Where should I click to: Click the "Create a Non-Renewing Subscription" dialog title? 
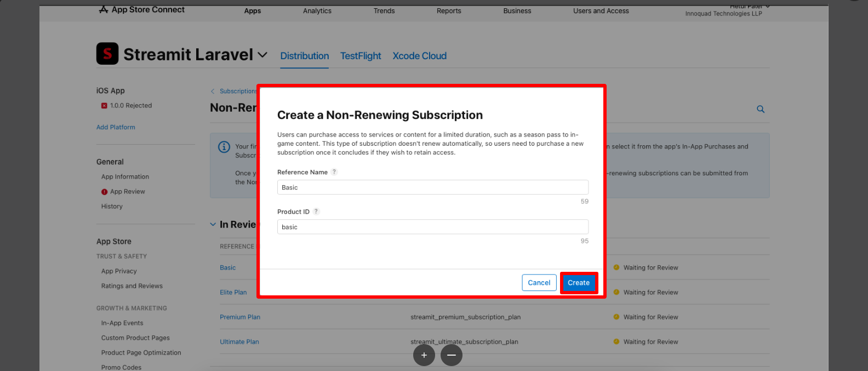pyautogui.click(x=380, y=115)
